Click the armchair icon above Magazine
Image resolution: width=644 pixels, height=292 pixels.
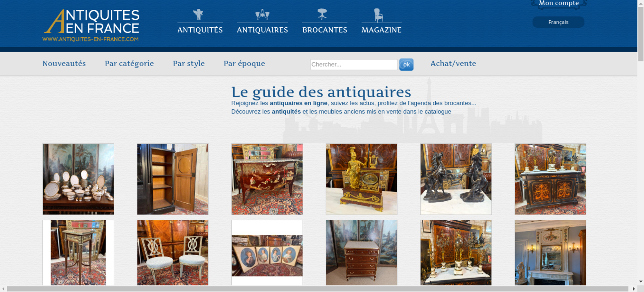coord(378,15)
